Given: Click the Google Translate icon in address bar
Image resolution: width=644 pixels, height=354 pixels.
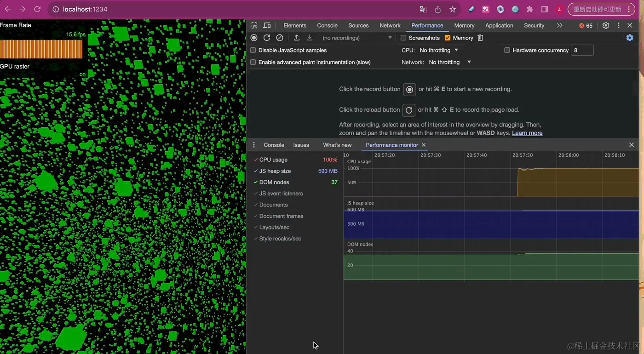Looking at the screenshot, I should coord(423,9).
